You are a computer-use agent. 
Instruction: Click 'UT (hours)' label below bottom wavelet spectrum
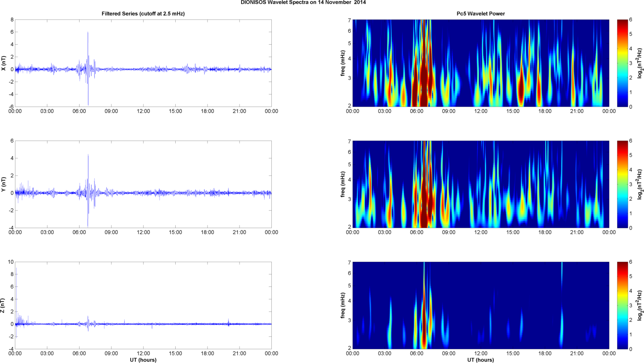(x=481, y=360)
